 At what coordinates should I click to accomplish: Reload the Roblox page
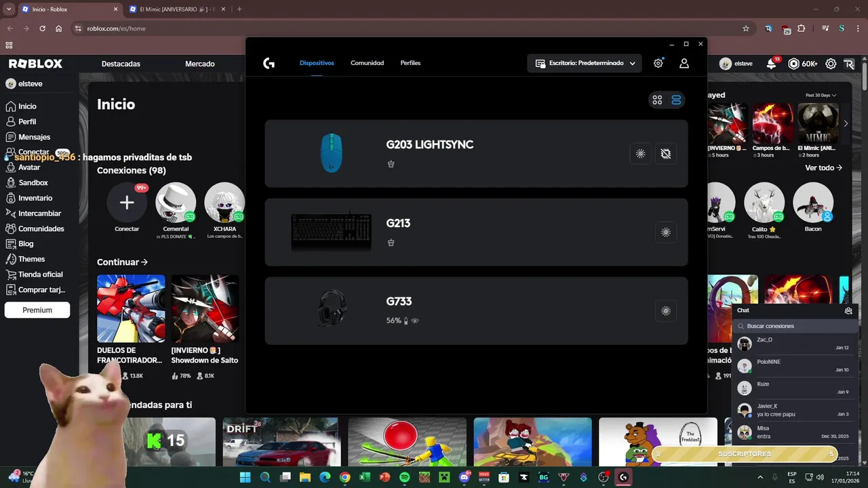42,28
